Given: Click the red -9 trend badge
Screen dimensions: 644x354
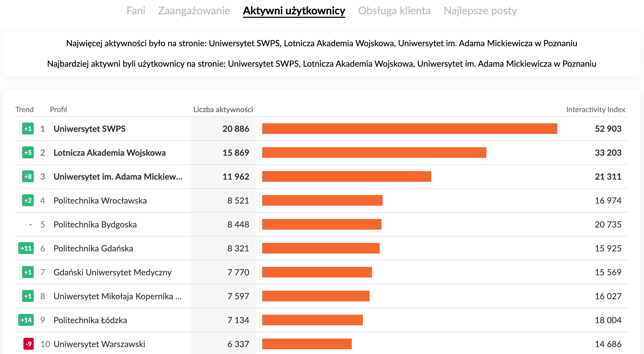Looking at the screenshot, I should coord(28,344).
